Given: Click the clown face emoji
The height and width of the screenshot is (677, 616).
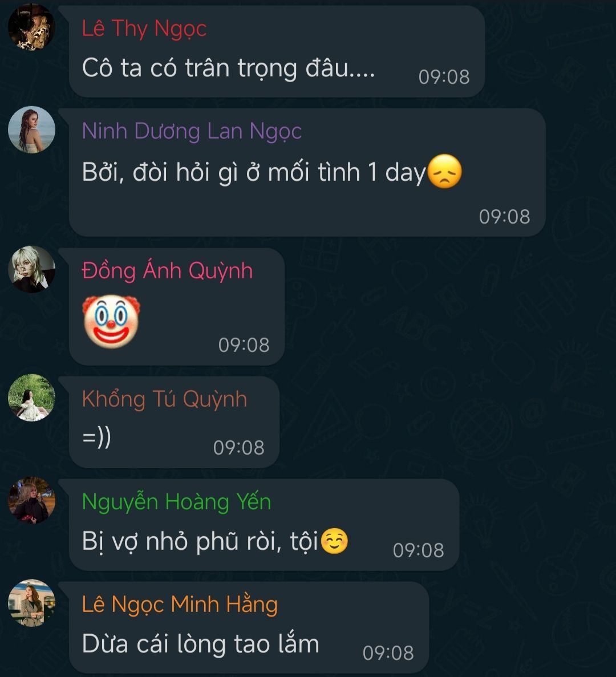Looking at the screenshot, I should click(x=111, y=321).
